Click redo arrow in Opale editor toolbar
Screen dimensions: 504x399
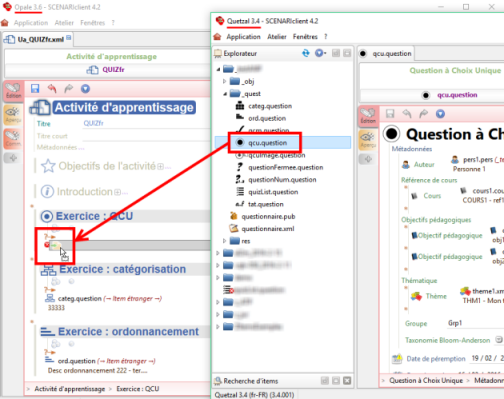pyautogui.click(x=69, y=88)
